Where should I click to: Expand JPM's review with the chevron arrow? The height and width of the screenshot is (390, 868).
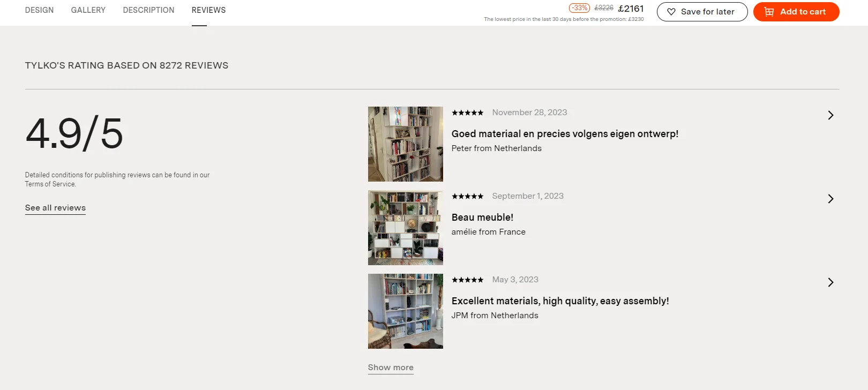[x=830, y=282]
